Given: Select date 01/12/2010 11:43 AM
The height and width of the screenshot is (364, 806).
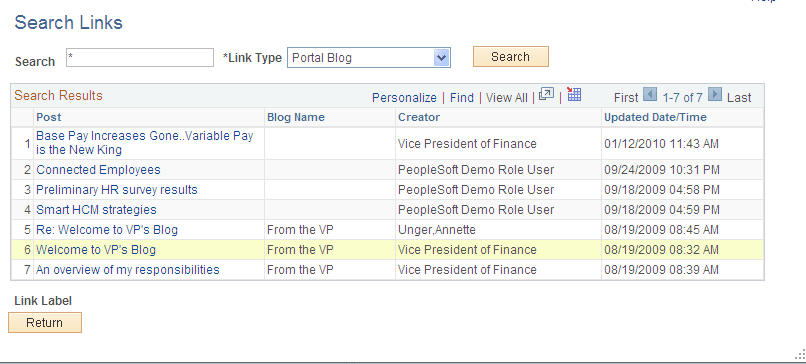Looking at the screenshot, I should click(661, 144).
